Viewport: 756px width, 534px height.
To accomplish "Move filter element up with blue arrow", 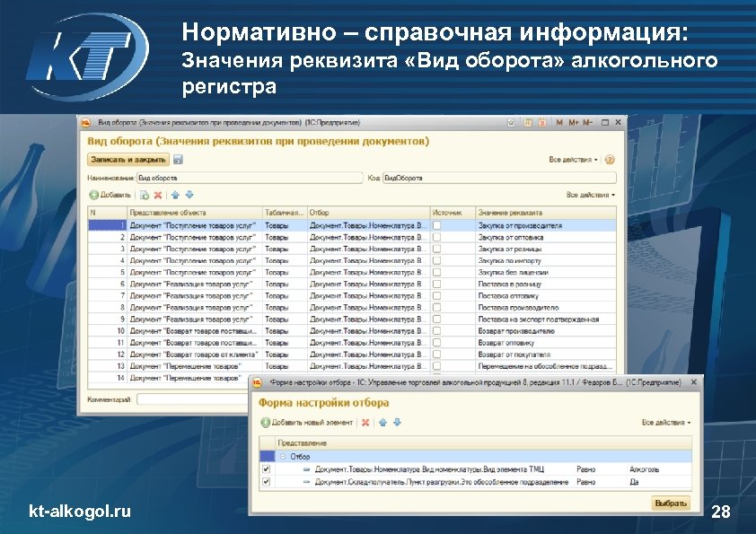I will tap(382, 423).
